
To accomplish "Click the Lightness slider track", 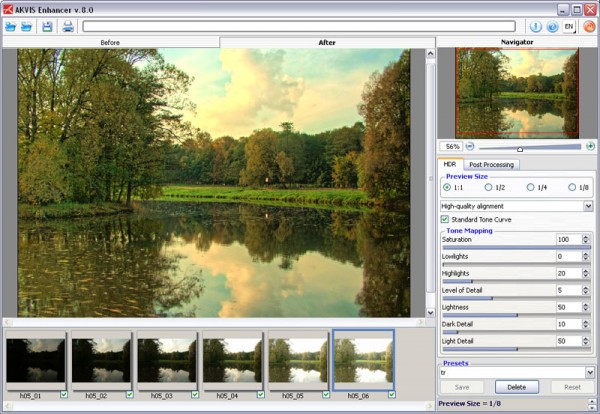I will coord(517,315).
